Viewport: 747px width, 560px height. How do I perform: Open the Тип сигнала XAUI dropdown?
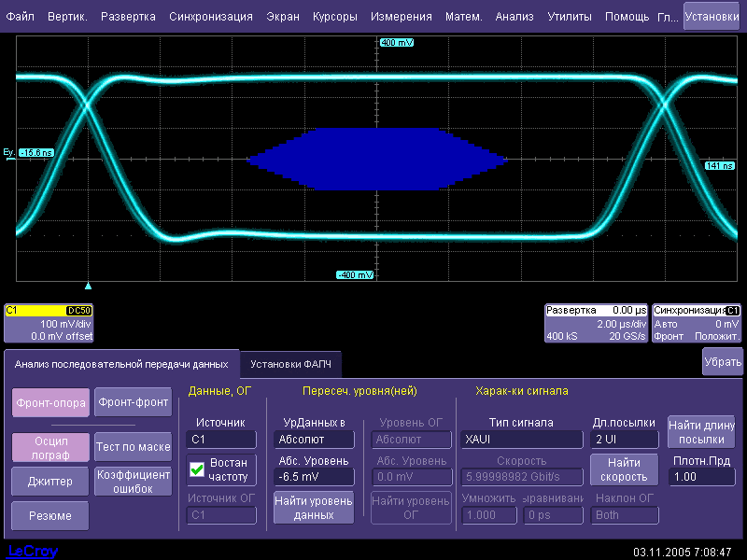point(521,440)
